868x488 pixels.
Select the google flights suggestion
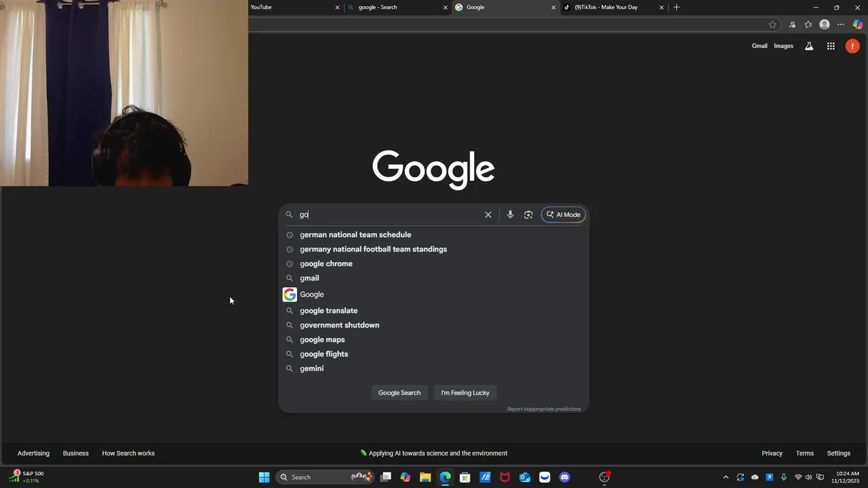(x=433, y=354)
